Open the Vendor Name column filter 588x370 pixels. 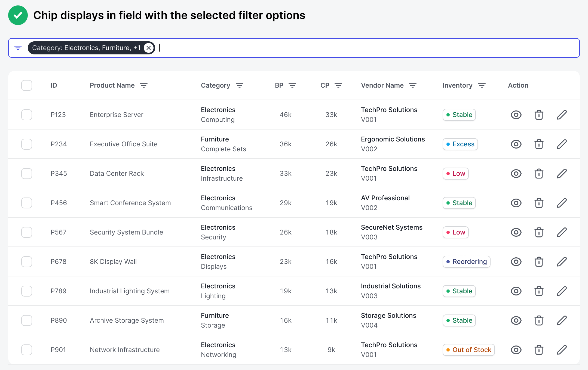pyautogui.click(x=413, y=85)
